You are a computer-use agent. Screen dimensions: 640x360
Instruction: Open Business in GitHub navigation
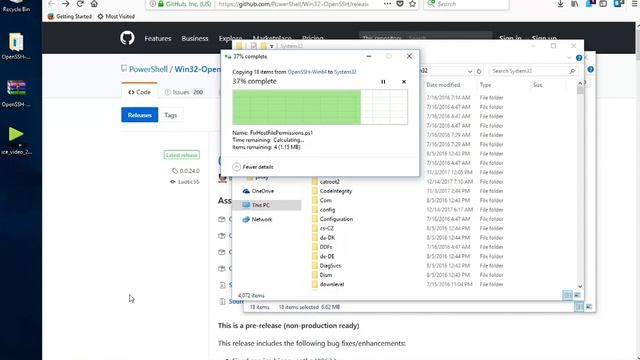pyautogui.click(x=195, y=38)
